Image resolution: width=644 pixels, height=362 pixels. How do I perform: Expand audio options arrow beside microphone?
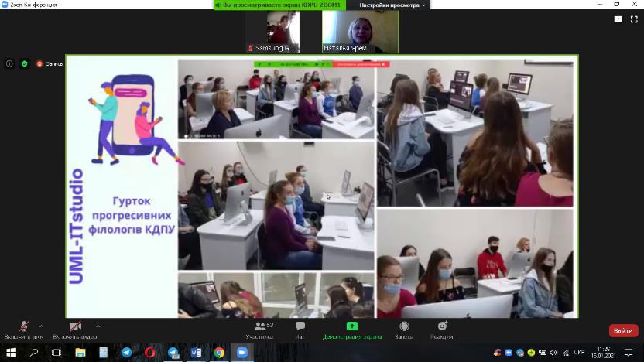pyautogui.click(x=41, y=326)
